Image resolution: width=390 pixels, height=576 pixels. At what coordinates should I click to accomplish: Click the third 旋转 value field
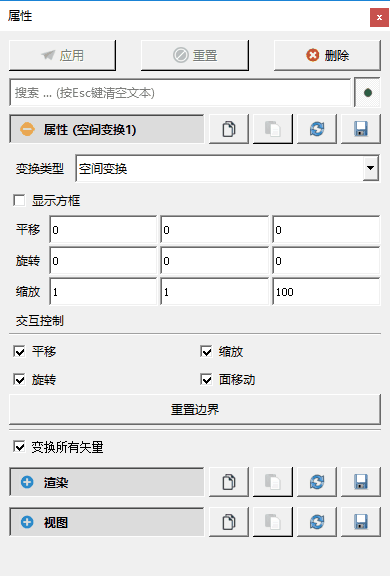point(326,261)
